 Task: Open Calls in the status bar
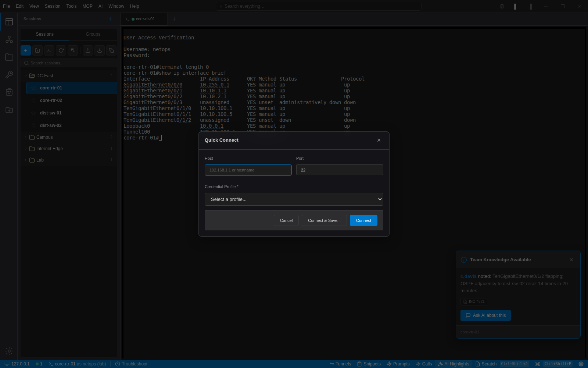(x=424, y=364)
